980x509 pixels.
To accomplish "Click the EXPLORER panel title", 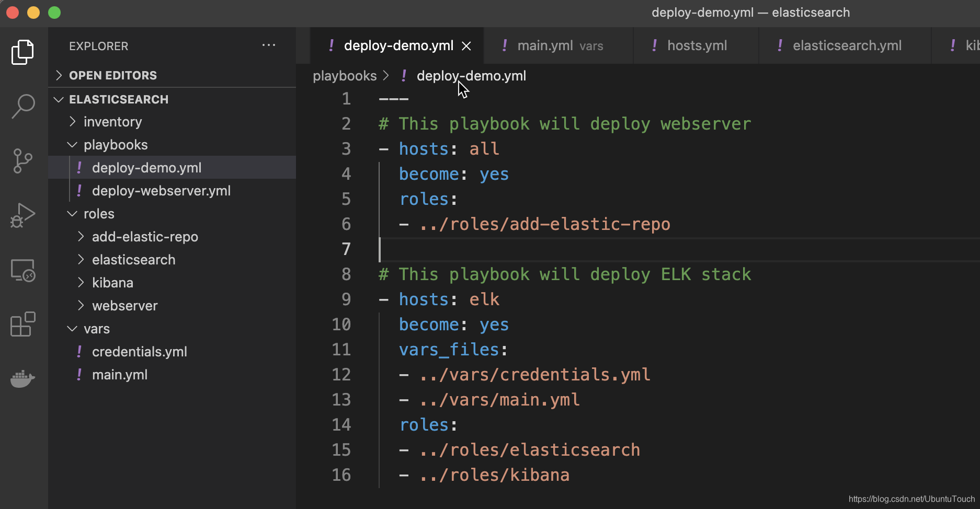I will 99,46.
